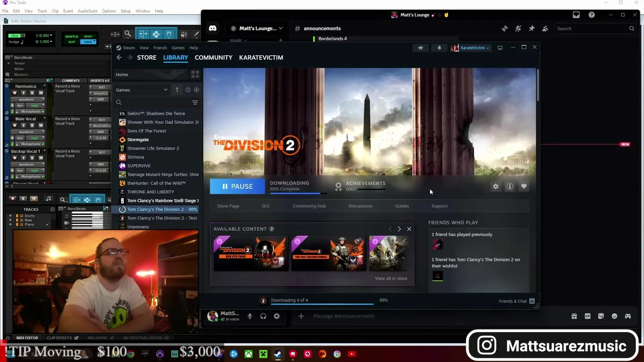The image size is (644, 362).
Task: Open Discord emoji picker
Action: (x=614, y=316)
